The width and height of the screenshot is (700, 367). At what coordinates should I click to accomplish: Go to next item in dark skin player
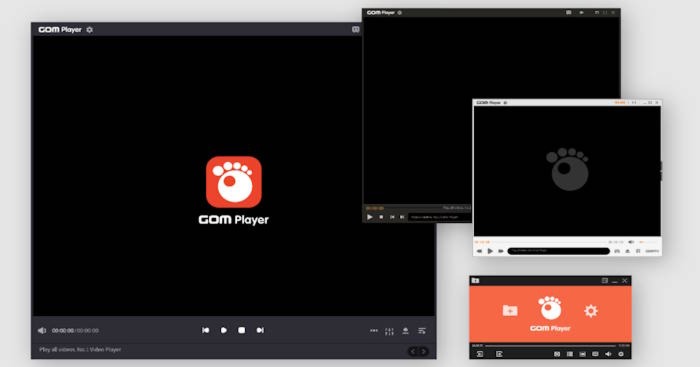[402, 217]
